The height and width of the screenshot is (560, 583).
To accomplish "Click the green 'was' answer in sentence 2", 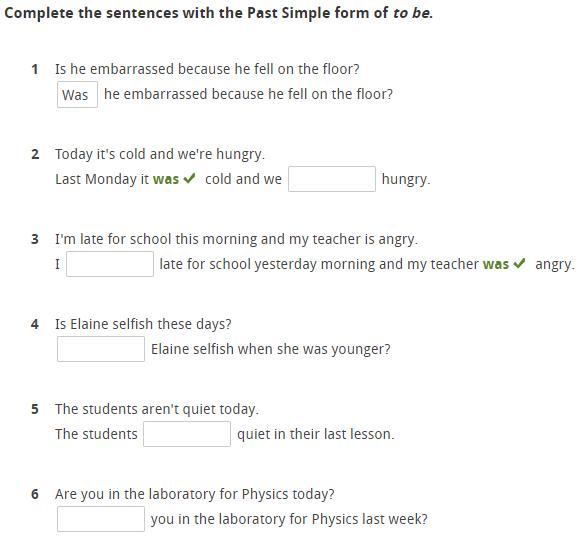I will 166,179.
